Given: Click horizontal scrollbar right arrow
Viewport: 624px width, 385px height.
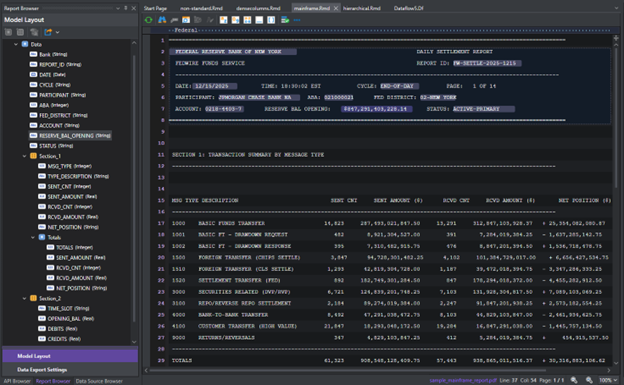Looking at the screenshot, I should point(608,370).
